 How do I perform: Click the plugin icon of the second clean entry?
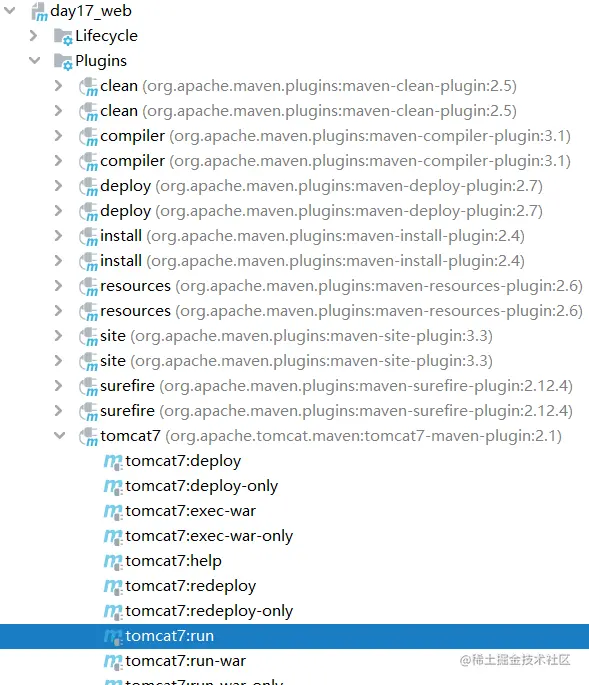[89, 111]
